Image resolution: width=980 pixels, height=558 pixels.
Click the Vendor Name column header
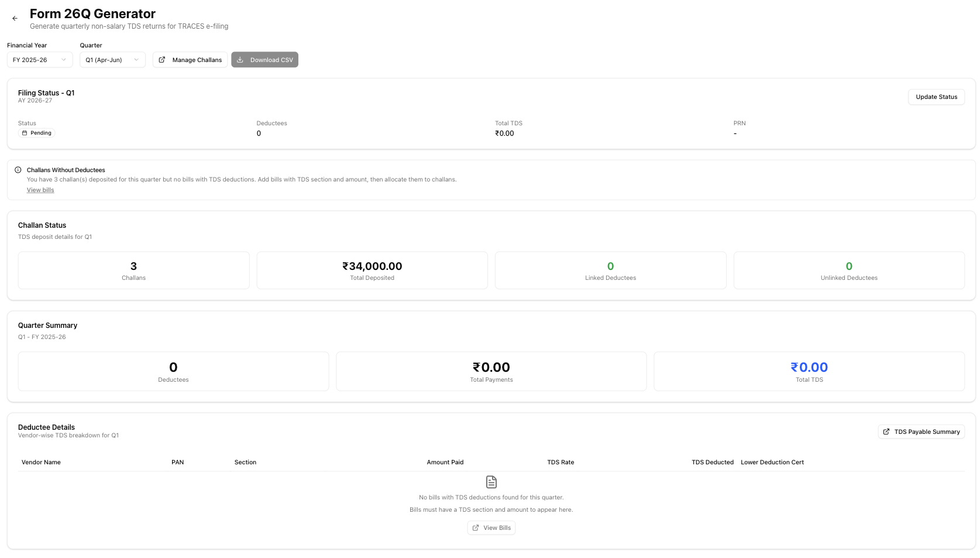(41, 463)
